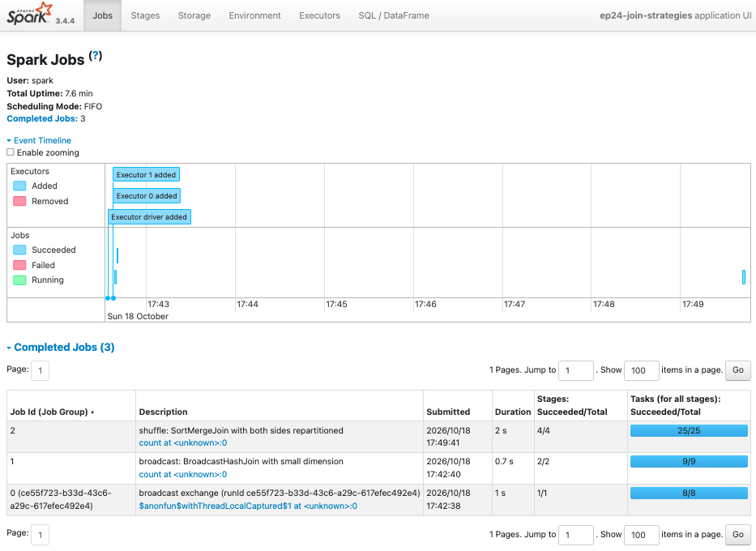Click the ep24-join-strategies application UI title
Image resolution: width=756 pixels, height=551 pixels.
coord(675,15)
